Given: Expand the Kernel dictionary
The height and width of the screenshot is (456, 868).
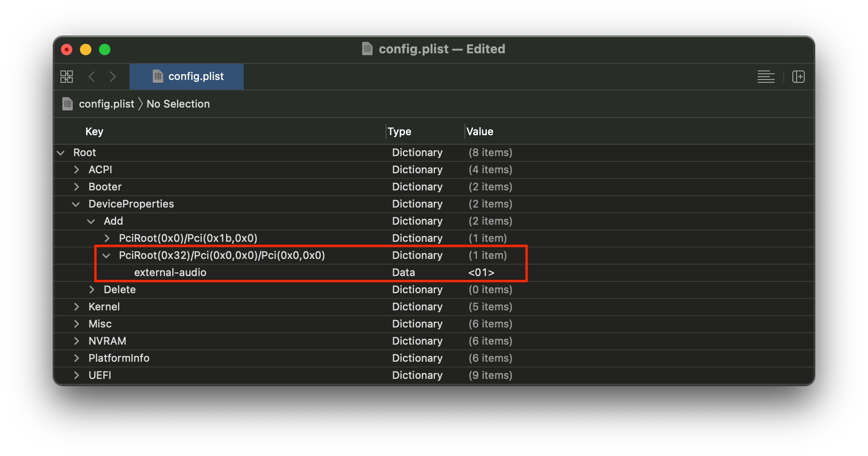Looking at the screenshot, I should click(x=77, y=307).
